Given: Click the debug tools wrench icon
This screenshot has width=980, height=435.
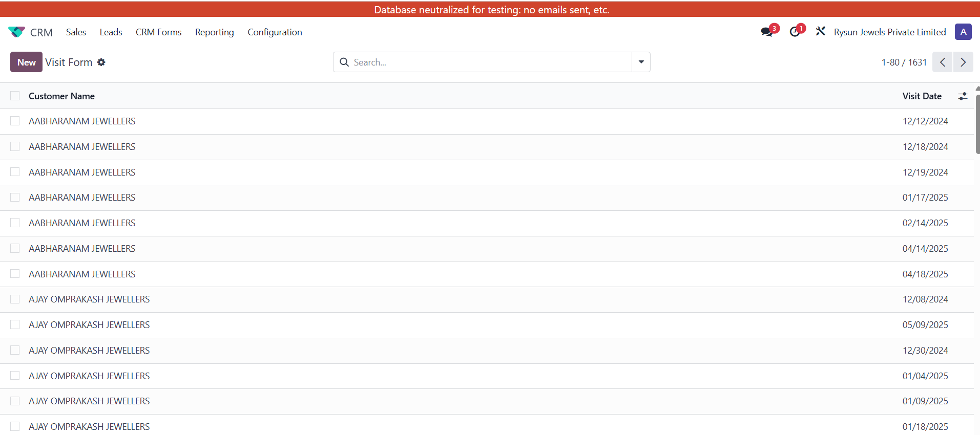Looking at the screenshot, I should (x=820, y=32).
